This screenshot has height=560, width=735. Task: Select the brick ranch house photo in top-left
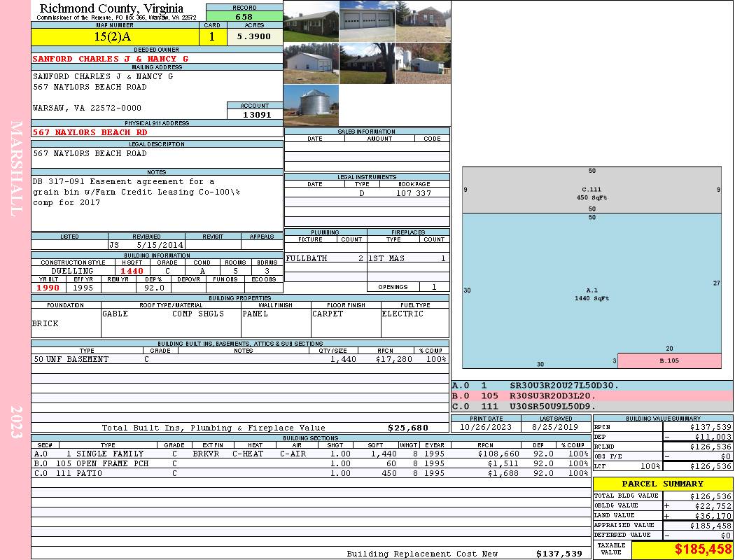[x=311, y=21]
